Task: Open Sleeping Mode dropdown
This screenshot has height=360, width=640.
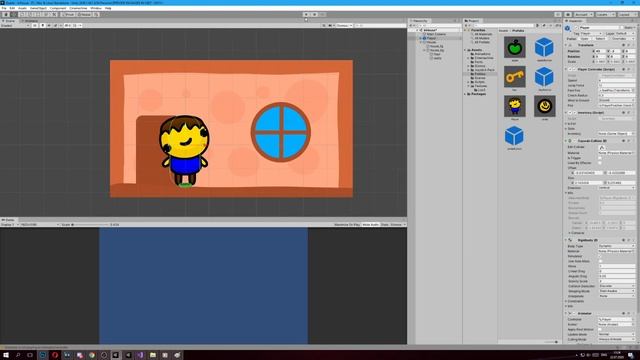Action: [x=616, y=291]
